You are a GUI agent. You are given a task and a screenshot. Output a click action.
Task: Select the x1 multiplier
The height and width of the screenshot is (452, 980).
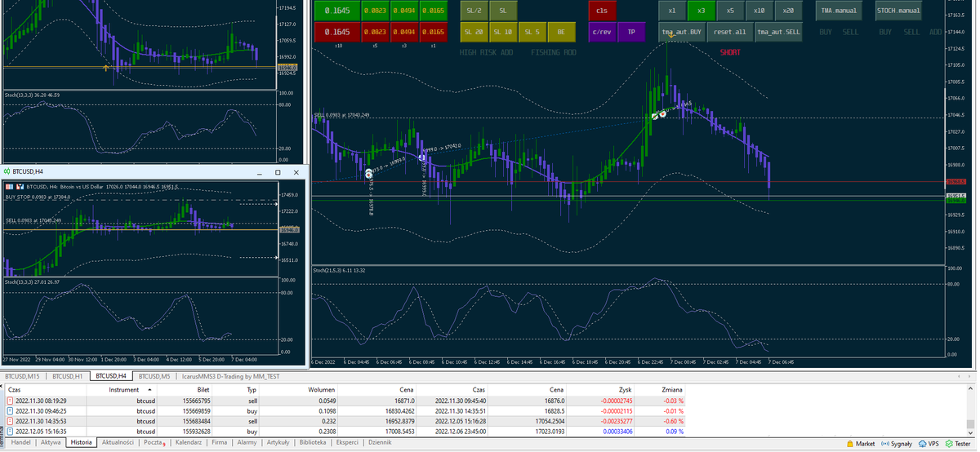[x=672, y=11]
